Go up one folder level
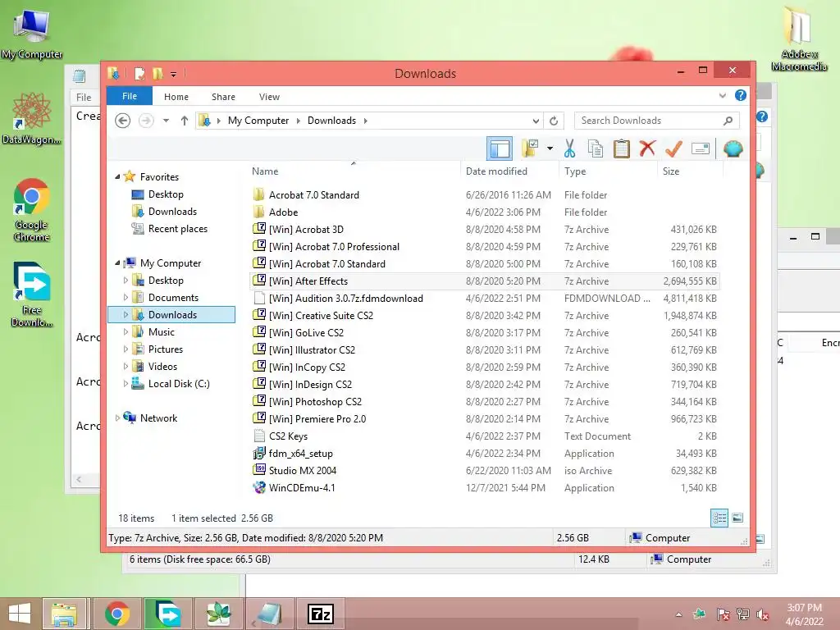This screenshot has width=840, height=630. pyautogui.click(x=185, y=121)
